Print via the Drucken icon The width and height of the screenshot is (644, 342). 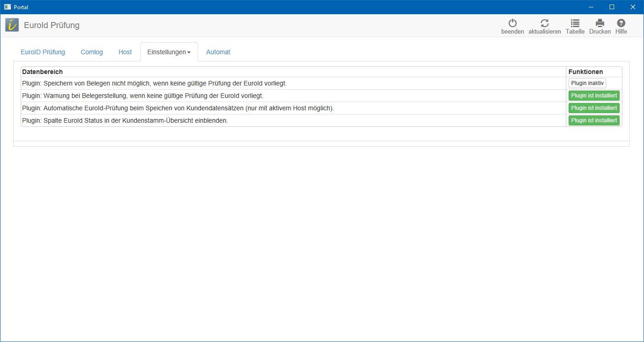click(x=600, y=23)
